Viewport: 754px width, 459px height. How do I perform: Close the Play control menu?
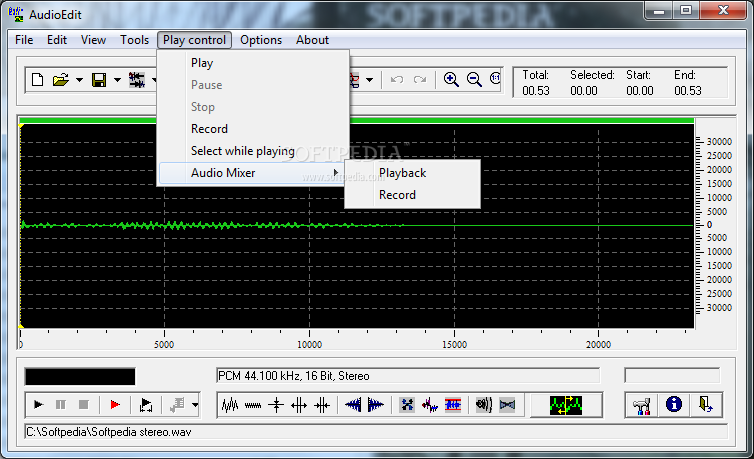click(194, 40)
